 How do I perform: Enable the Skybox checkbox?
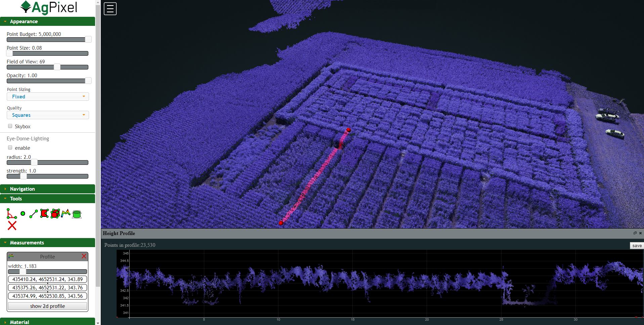pyautogui.click(x=10, y=126)
